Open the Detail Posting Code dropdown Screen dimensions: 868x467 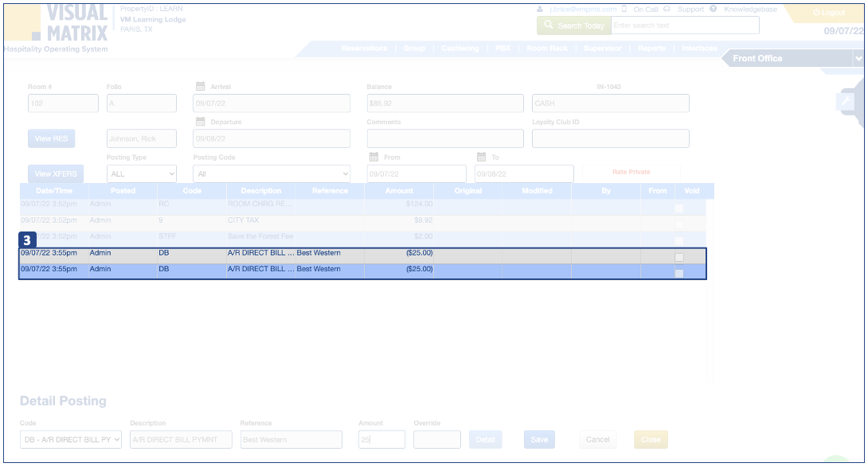pyautogui.click(x=71, y=439)
